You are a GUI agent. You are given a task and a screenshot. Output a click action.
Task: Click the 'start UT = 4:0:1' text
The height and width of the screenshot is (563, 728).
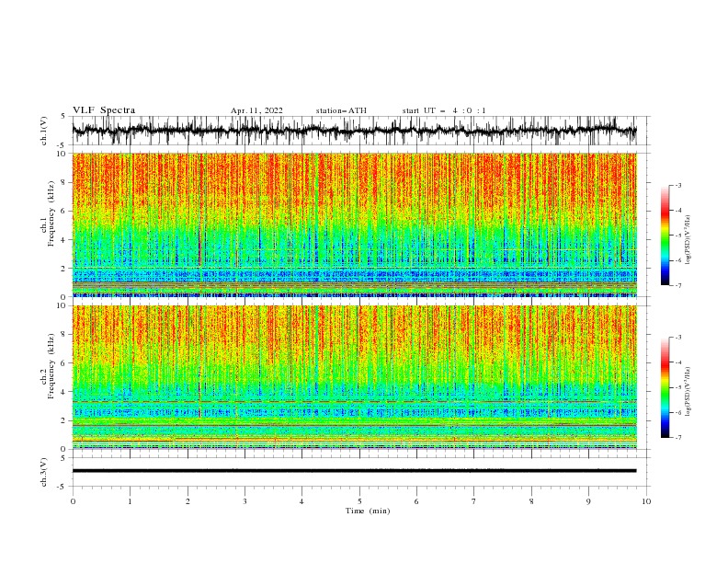(x=444, y=110)
